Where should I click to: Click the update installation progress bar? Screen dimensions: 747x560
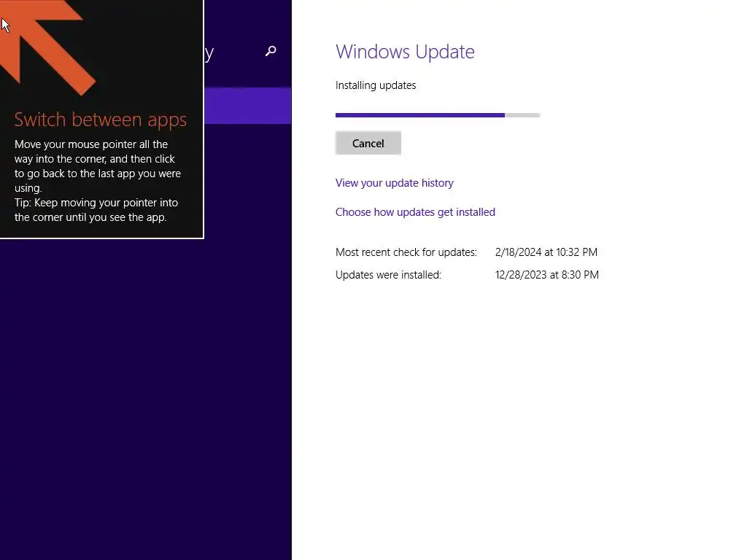pos(438,115)
